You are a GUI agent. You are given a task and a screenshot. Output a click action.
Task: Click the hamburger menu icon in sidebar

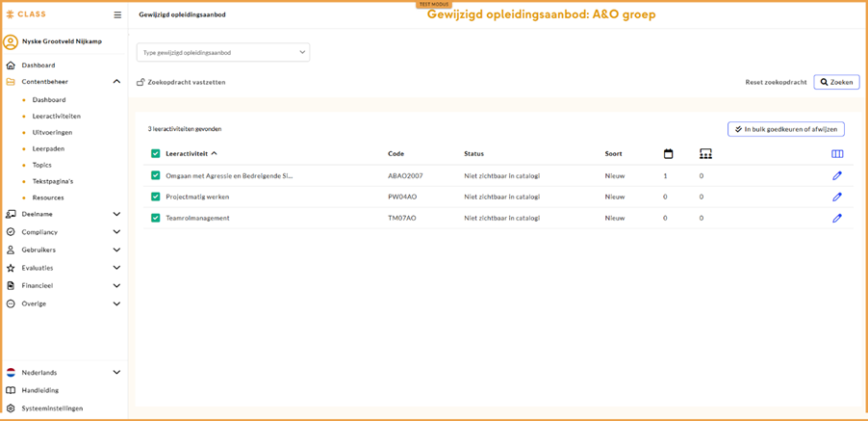117,14
